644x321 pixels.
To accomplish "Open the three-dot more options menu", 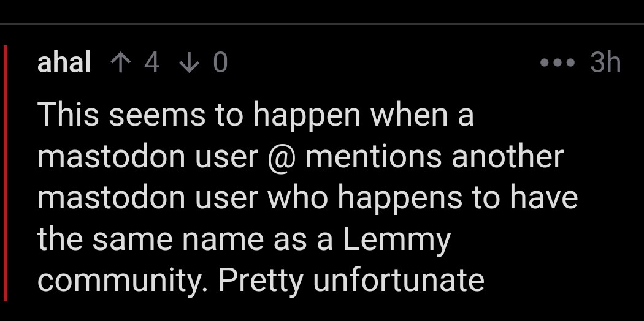I will [x=558, y=62].
